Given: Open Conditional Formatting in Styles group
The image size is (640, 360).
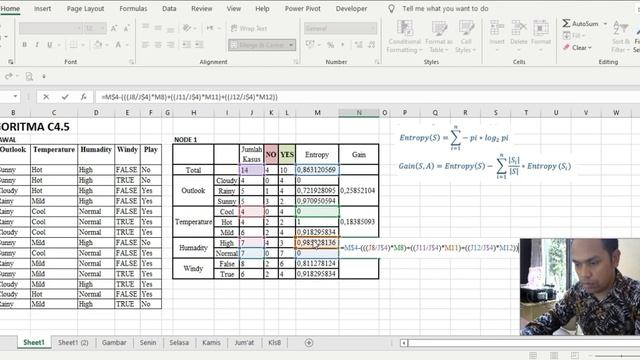Looking at the screenshot, I should 404,36.
